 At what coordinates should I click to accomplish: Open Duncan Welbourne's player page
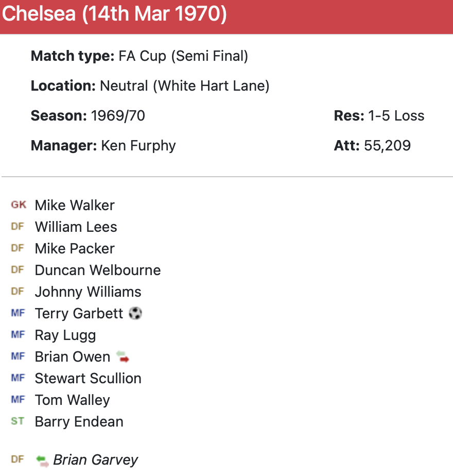click(98, 270)
